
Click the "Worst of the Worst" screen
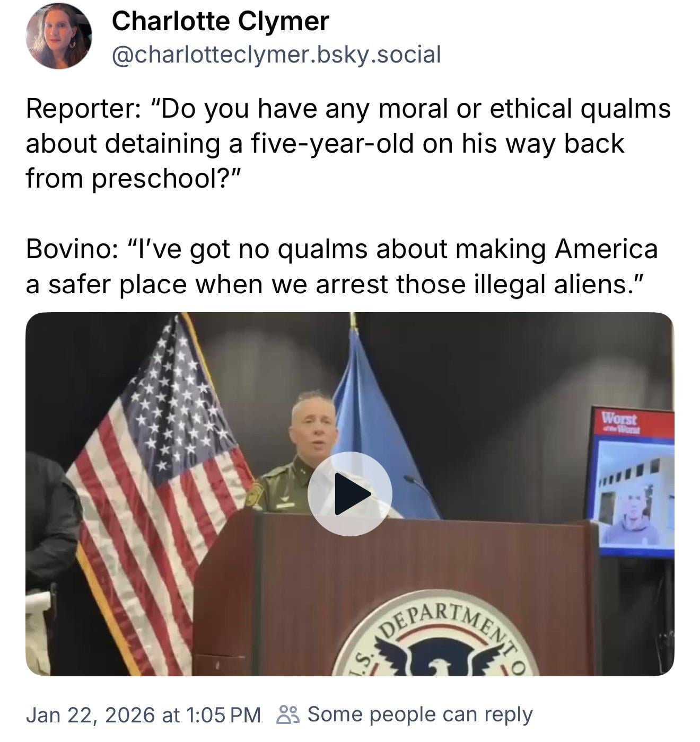[631, 482]
